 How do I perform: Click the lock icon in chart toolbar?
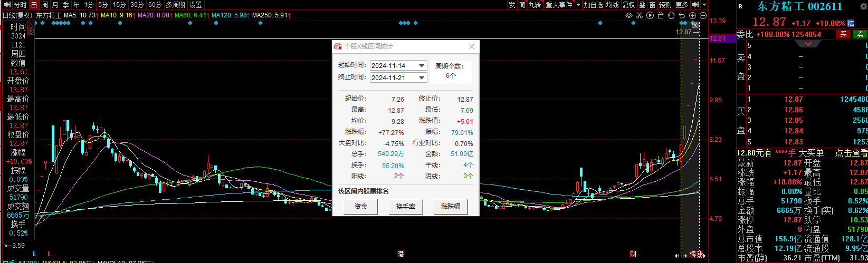660,15
